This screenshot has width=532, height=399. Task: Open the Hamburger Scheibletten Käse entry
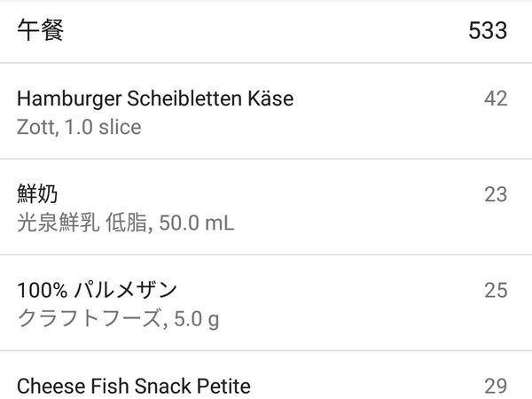[155, 98]
